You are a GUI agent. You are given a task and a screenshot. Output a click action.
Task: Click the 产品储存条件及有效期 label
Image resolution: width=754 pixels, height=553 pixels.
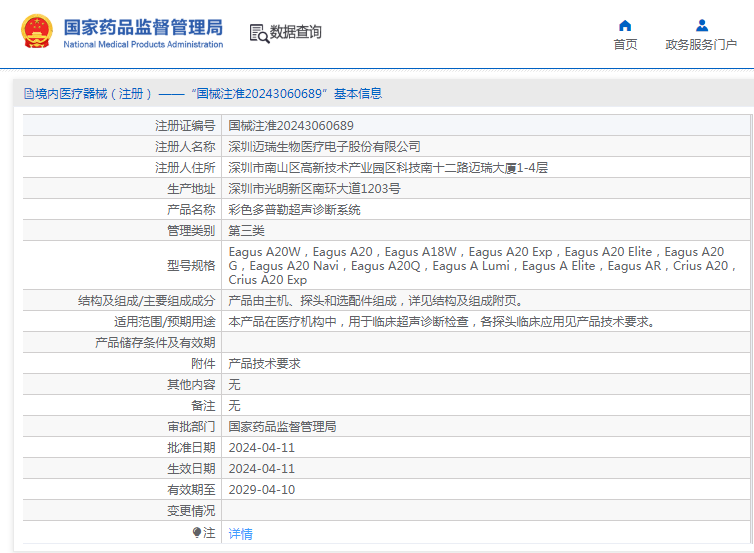155,343
